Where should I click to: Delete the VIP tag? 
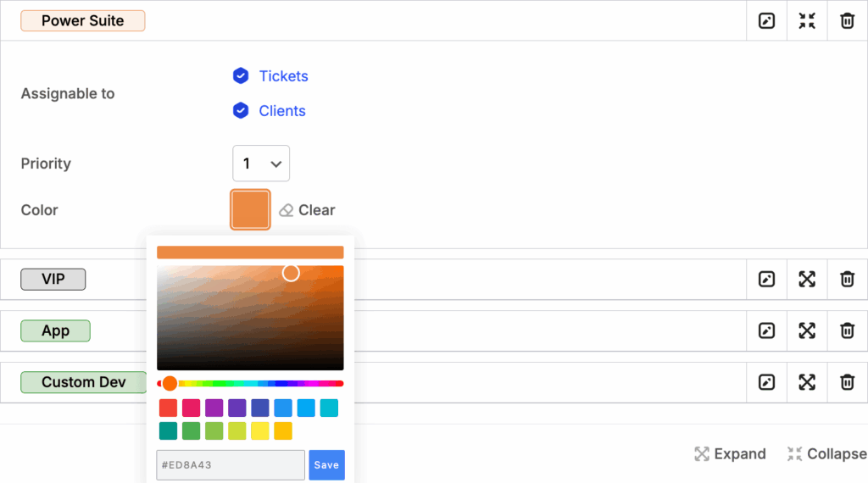(847, 279)
